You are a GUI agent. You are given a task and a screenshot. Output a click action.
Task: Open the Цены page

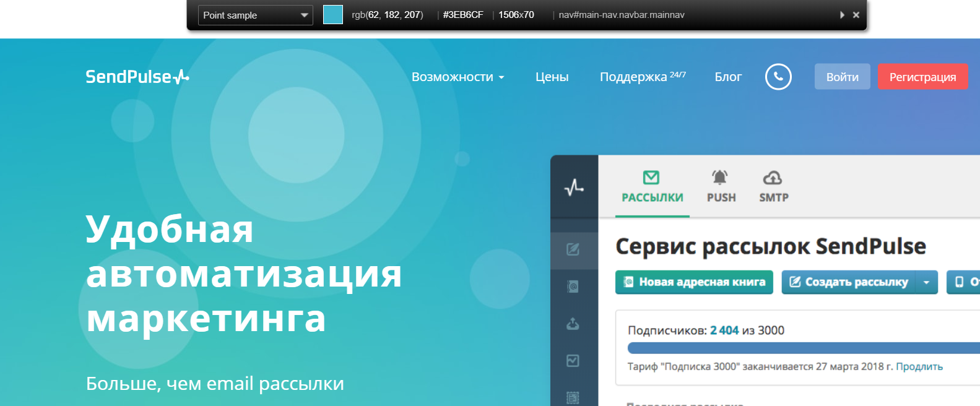(552, 77)
